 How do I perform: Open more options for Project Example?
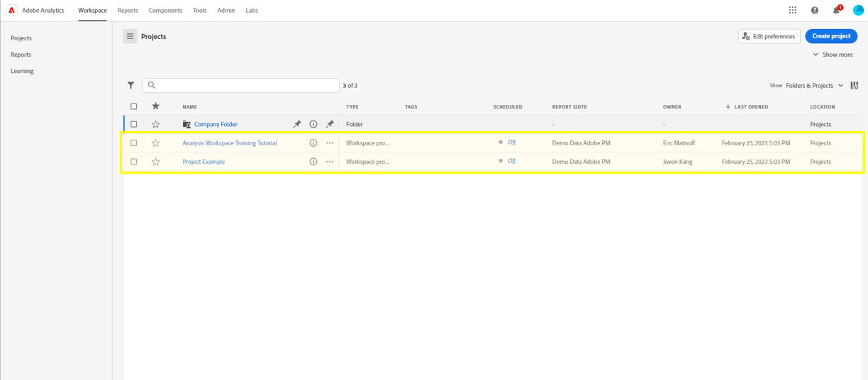[x=330, y=162]
